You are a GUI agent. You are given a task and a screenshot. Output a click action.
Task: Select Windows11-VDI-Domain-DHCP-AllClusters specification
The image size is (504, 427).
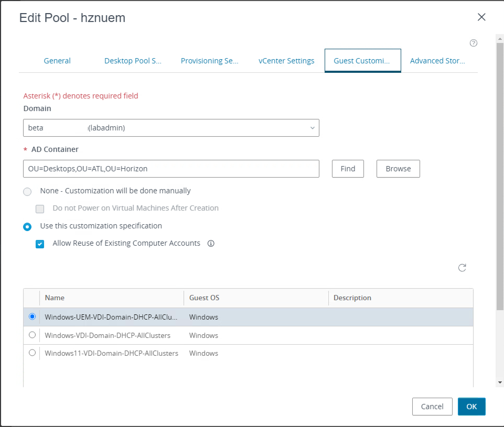click(32, 353)
